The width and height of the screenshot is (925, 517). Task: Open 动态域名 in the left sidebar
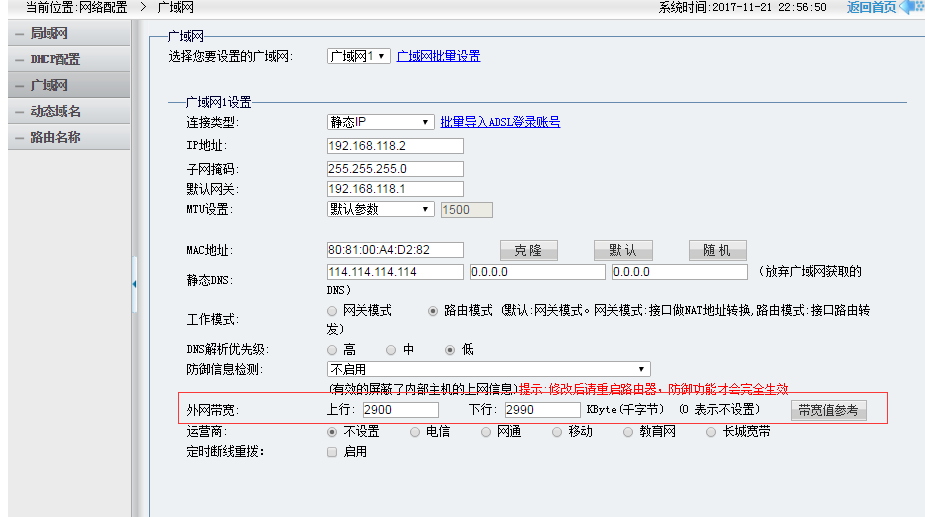pos(69,111)
